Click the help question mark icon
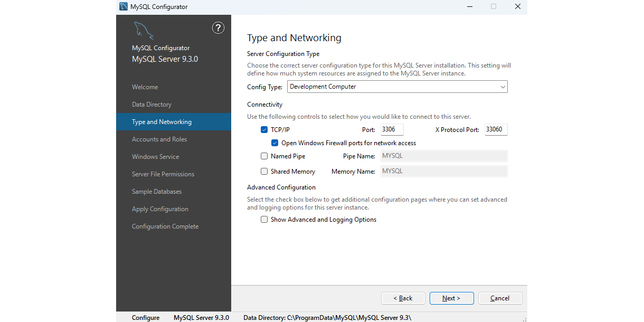Image resolution: width=644 pixels, height=322 pixels. [218, 28]
